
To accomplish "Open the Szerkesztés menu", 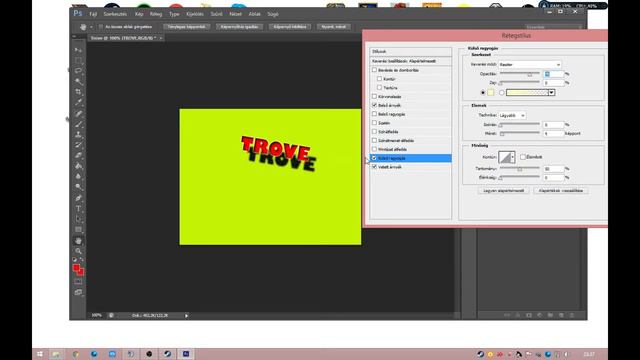I will [115, 14].
